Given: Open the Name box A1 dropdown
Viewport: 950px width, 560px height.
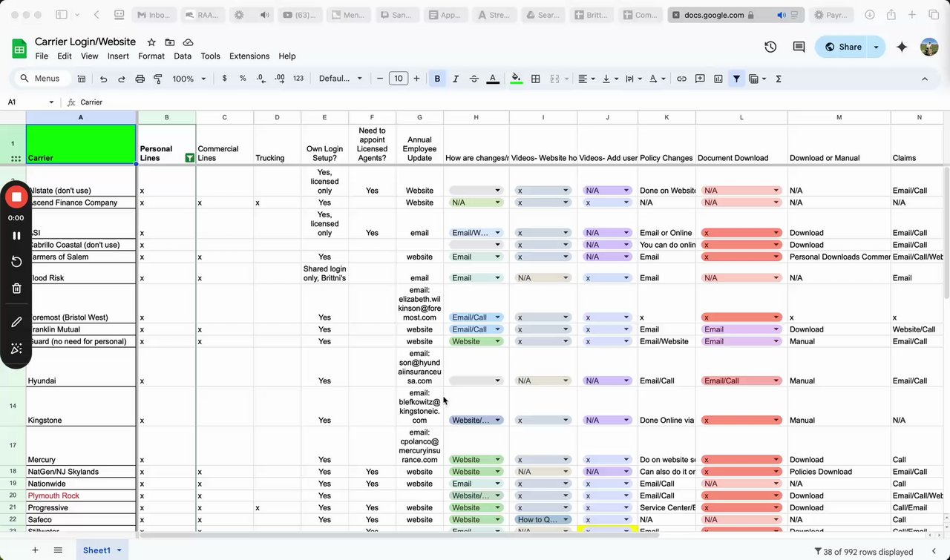Looking at the screenshot, I should coord(51,102).
